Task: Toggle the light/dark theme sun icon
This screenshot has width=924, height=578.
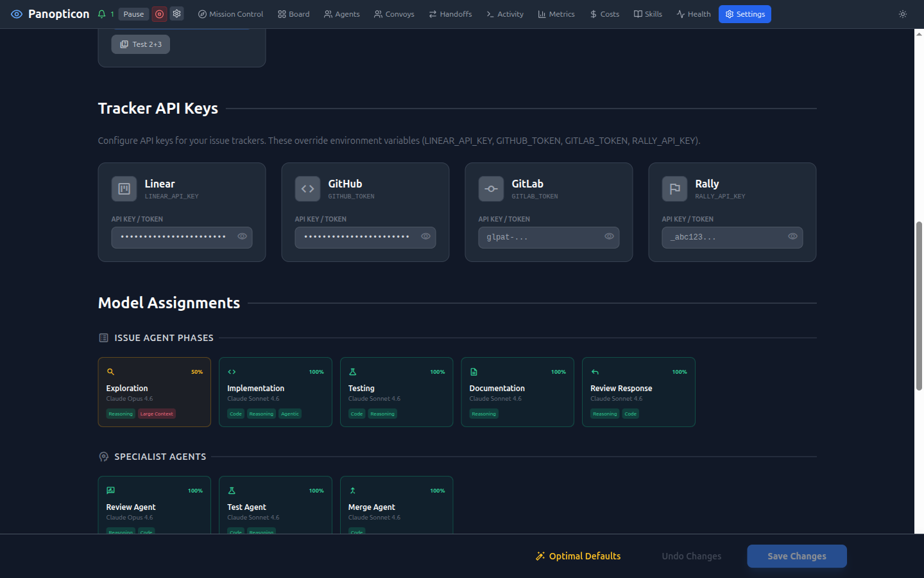Action: (903, 14)
